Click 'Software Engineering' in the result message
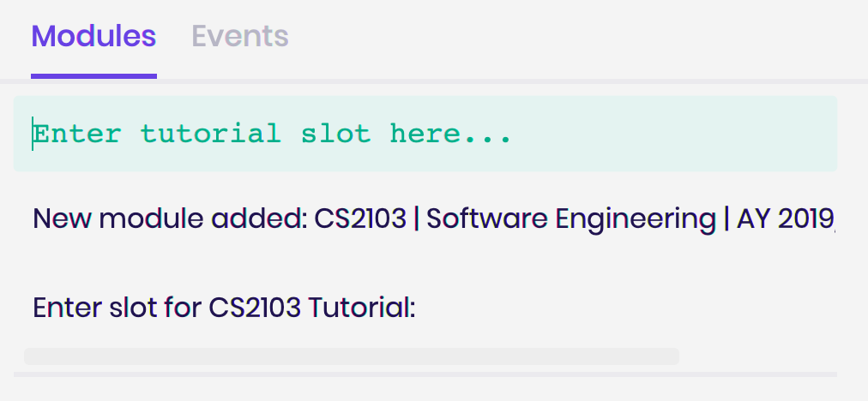 coord(571,219)
